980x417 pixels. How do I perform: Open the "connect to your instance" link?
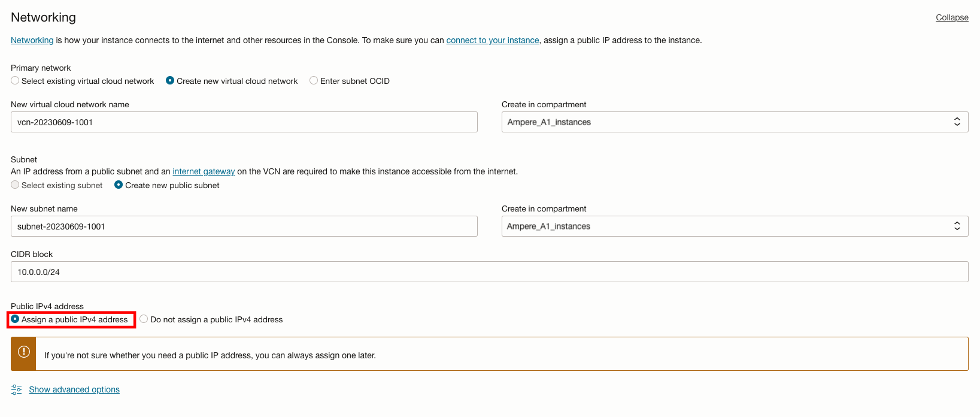point(492,40)
